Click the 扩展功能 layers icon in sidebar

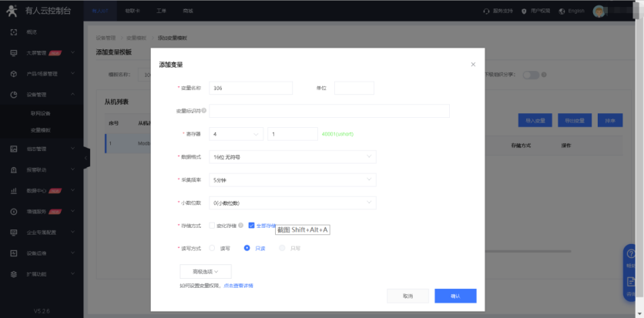coord(14,273)
